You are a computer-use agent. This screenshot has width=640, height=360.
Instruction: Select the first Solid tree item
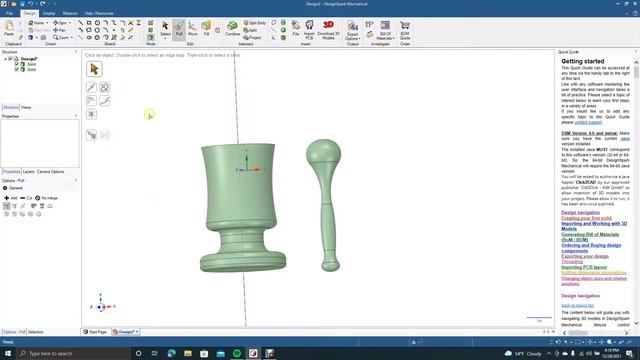[x=31, y=64]
